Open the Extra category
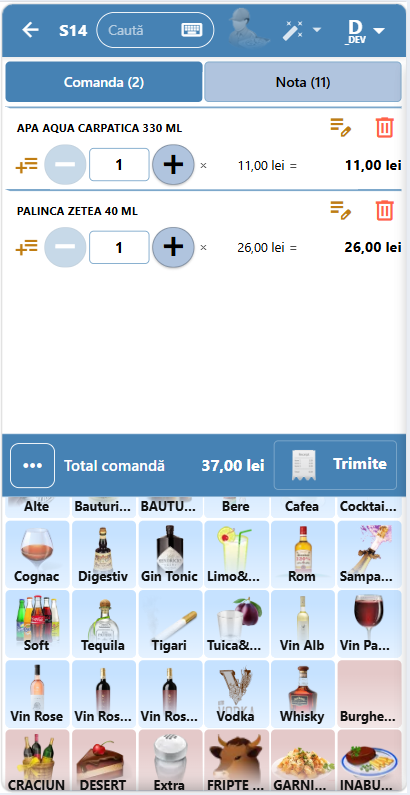This screenshot has height=795, width=410. pyautogui.click(x=170, y=762)
